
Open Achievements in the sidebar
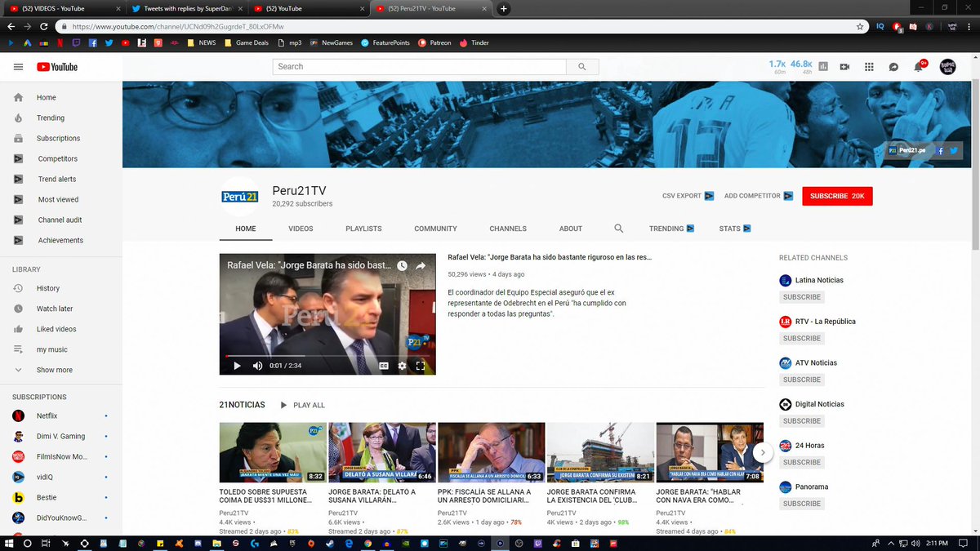point(61,240)
